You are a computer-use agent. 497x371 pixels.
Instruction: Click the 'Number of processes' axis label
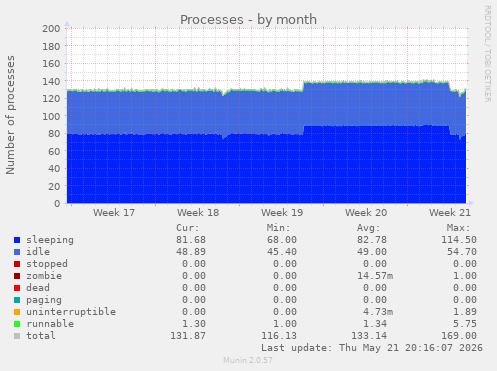click(10, 115)
